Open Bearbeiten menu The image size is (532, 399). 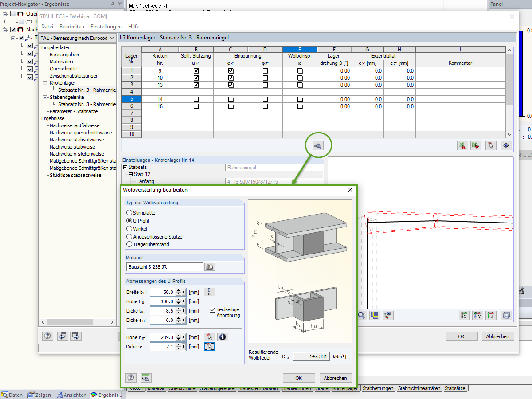(x=72, y=27)
